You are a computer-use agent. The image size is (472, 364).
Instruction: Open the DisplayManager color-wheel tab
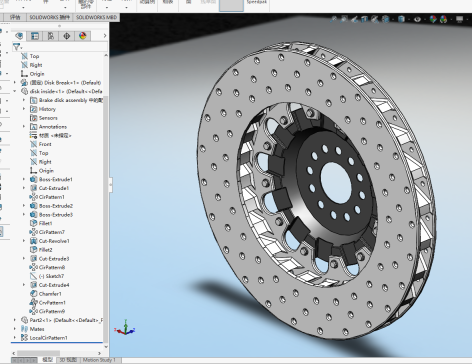[82, 36]
